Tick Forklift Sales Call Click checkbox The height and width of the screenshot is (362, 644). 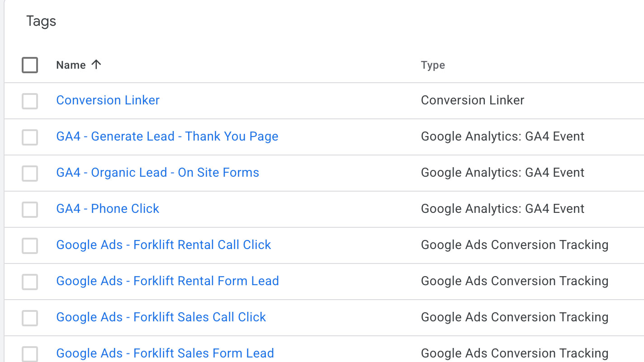tap(30, 318)
